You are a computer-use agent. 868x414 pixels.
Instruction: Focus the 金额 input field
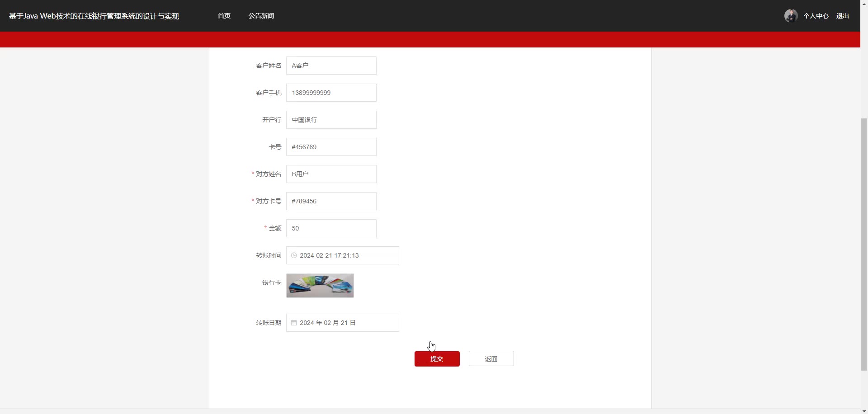tap(331, 228)
